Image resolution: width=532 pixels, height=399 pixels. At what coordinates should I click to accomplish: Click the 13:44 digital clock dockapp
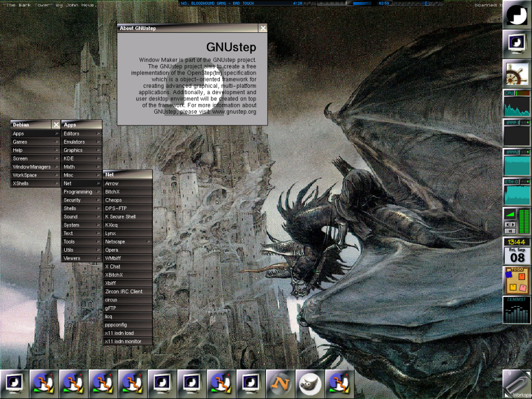(517, 242)
